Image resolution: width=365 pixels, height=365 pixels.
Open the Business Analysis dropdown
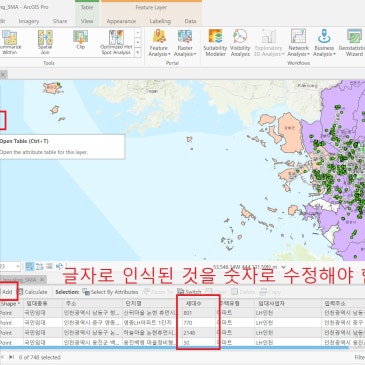click(324, 42)
